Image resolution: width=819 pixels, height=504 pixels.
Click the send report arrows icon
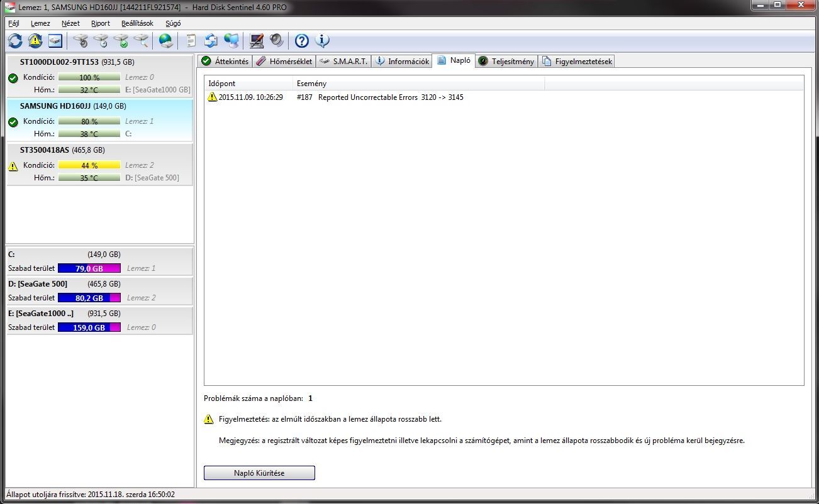[211, 41]
